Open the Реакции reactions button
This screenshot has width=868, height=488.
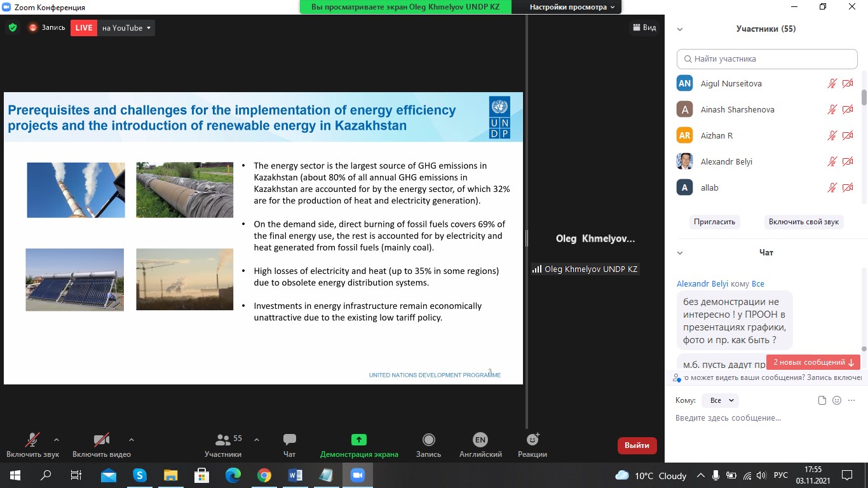point(532,445)
